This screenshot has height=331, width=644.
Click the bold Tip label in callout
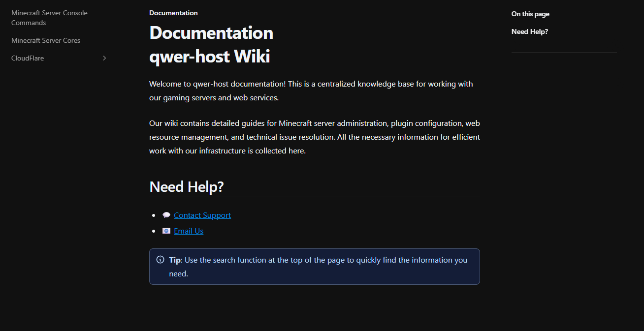click(174, 260)
